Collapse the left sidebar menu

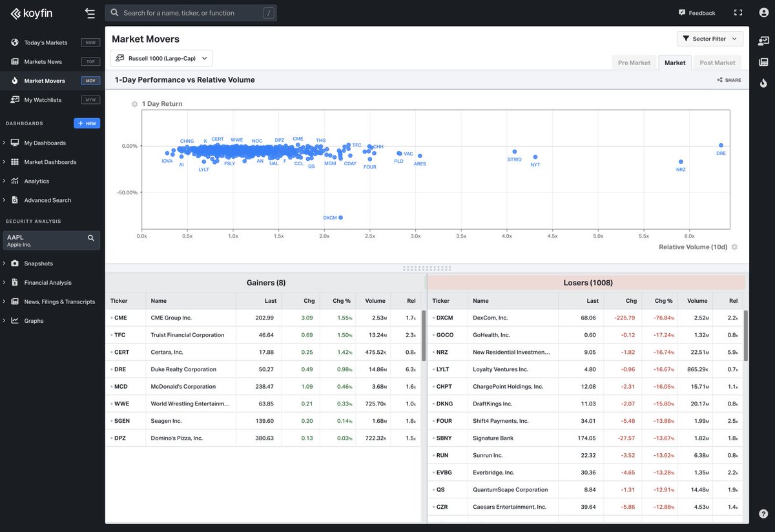pyautogui.click(x=90, y=13)
